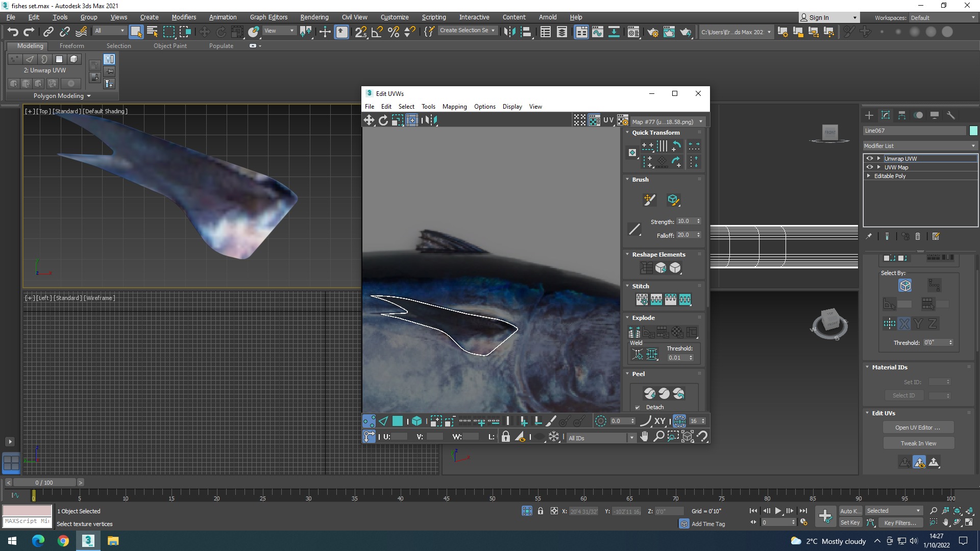Screen dimensions: 980x551
Task: Toggle Pin Stack icon below modifier stack
Action: point(869,236)
